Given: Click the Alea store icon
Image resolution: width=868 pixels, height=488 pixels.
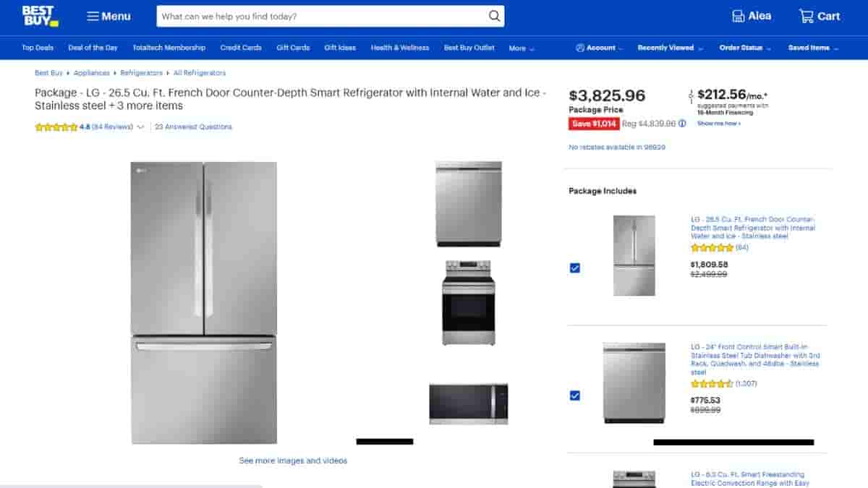Looking at the screenshot, I should pos(738,16).
